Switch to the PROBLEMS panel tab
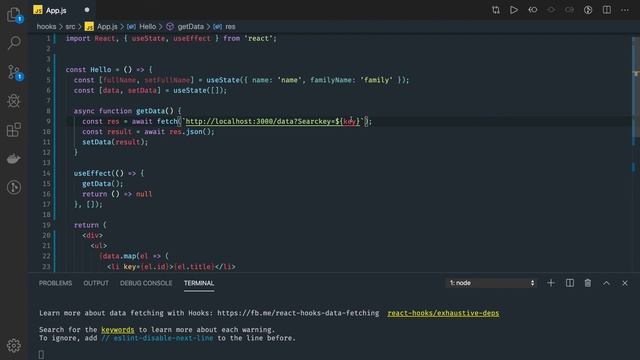 coord(56,283)
